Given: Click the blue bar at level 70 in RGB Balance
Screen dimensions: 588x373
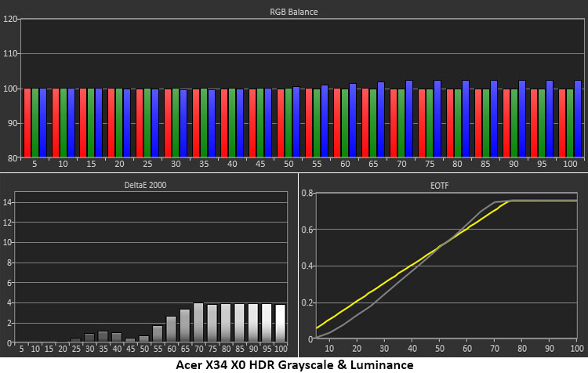Looking at the screenshot, I should point(408,118).
